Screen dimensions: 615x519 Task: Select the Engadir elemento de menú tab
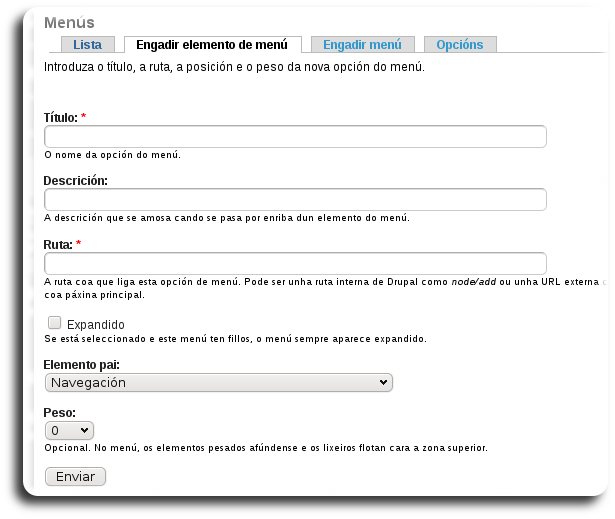pos(212,45)
